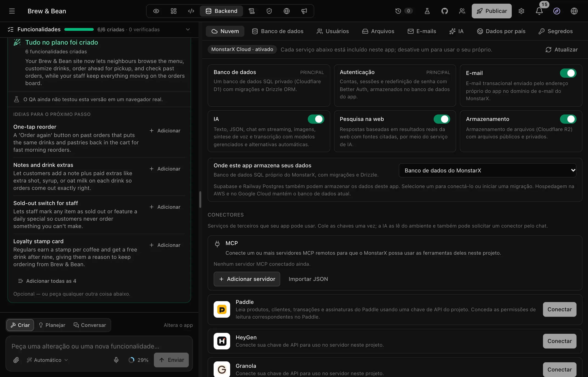
Task: Click Adicionar servidor button
Action: click(247, 279)
